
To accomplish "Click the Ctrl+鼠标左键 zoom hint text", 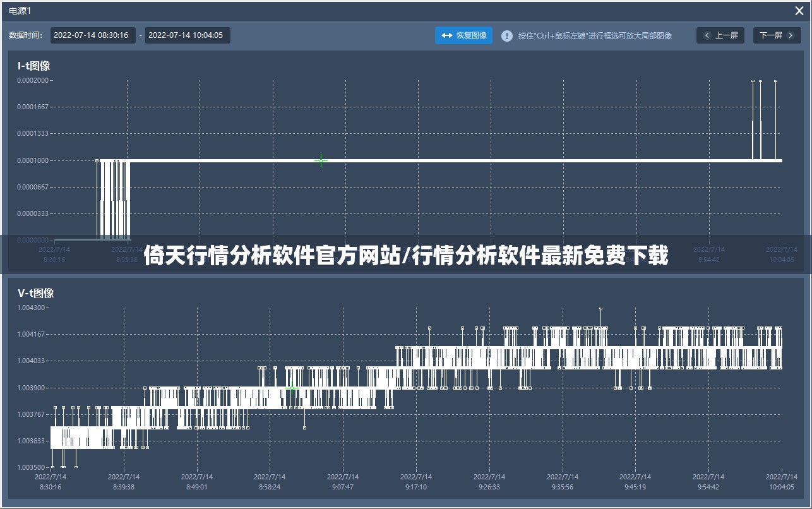I will coord(595,36).
